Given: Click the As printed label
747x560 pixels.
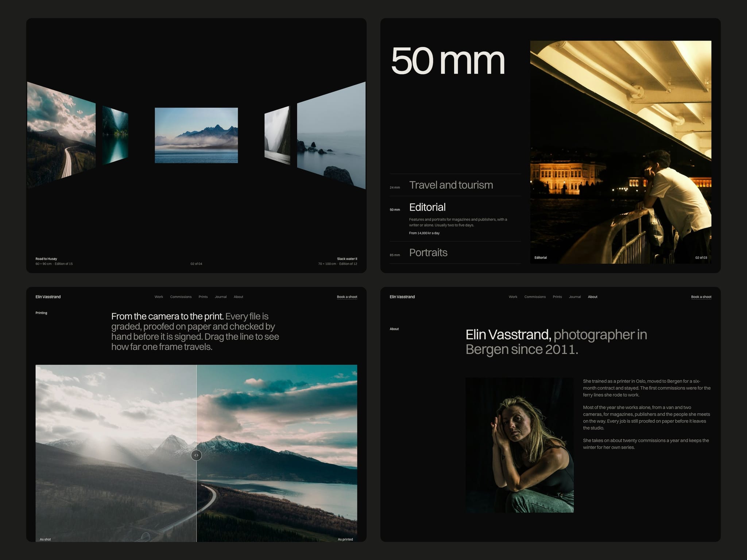Looking at the screenshot, I should click(345, 539).
